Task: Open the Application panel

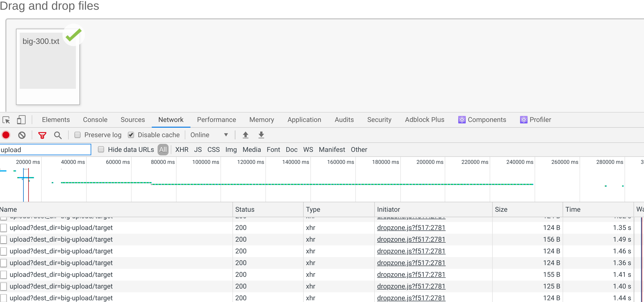Action: pyautogui.click(x=304, y=119)
